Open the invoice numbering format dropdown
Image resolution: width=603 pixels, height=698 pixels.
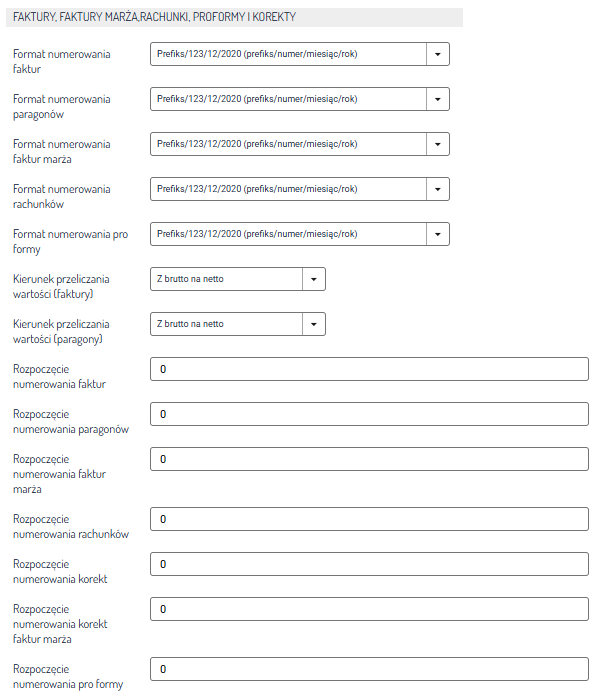click(x=299, y=54)
